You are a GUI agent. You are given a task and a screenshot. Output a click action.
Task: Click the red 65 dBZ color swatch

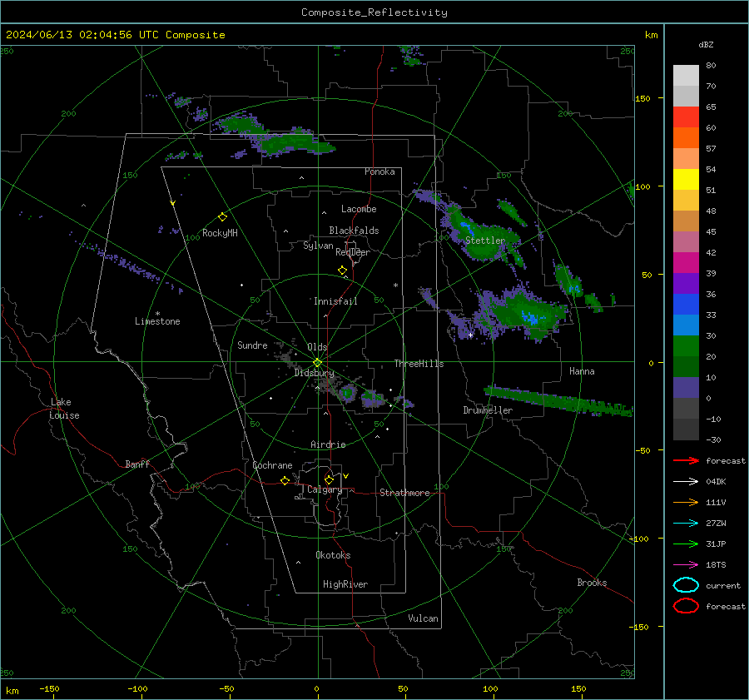pyautogui.click(x=686, y=117)
